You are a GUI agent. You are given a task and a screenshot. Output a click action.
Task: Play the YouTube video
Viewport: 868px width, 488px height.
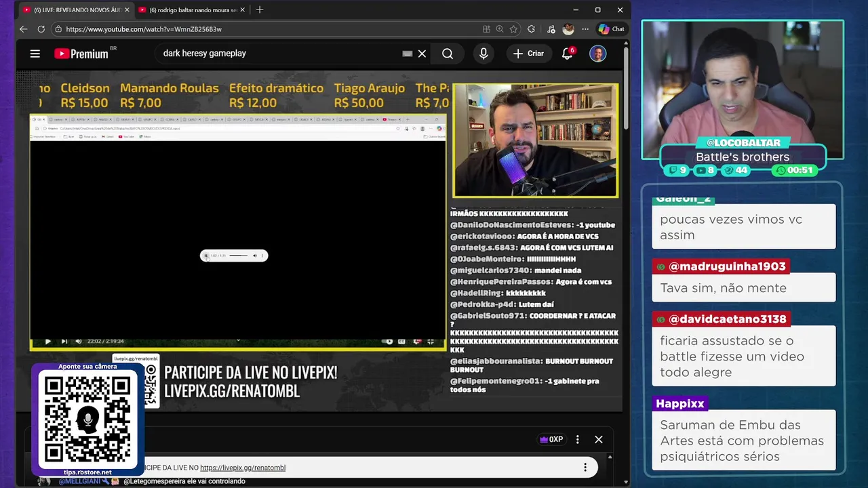[47, 341]
